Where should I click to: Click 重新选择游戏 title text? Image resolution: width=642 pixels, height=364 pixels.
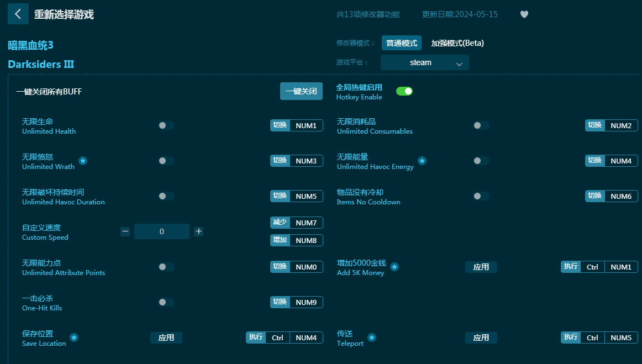[64, 15]
